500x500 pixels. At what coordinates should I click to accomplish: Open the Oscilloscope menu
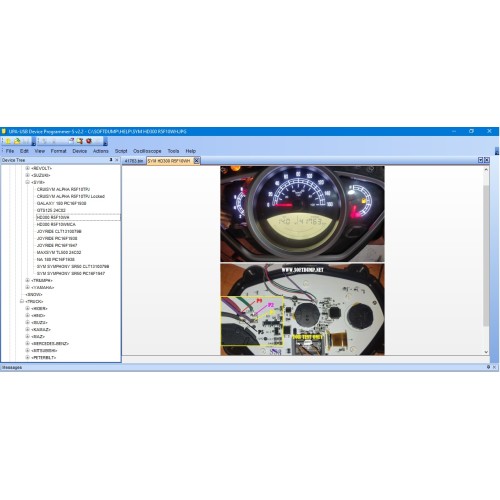click(x=147, y=151)
